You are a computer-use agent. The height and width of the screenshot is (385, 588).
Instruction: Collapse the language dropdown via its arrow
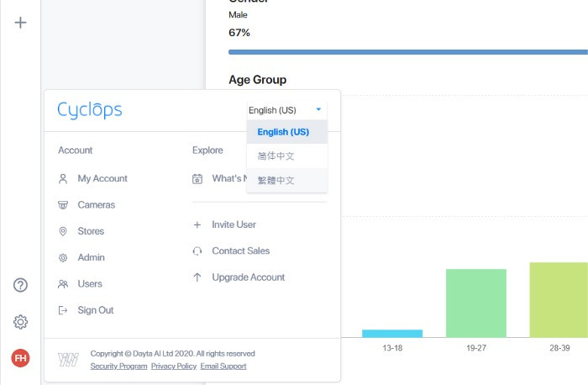point(318,109)
